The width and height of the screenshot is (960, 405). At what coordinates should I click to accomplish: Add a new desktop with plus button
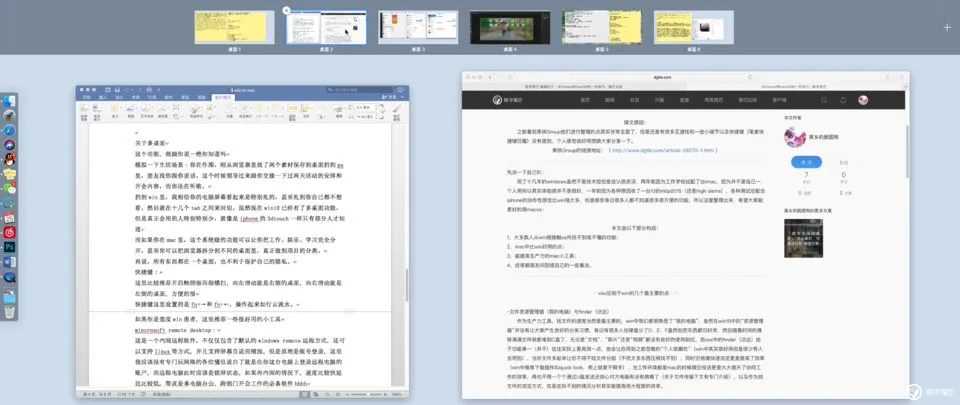tap(947, 28)
